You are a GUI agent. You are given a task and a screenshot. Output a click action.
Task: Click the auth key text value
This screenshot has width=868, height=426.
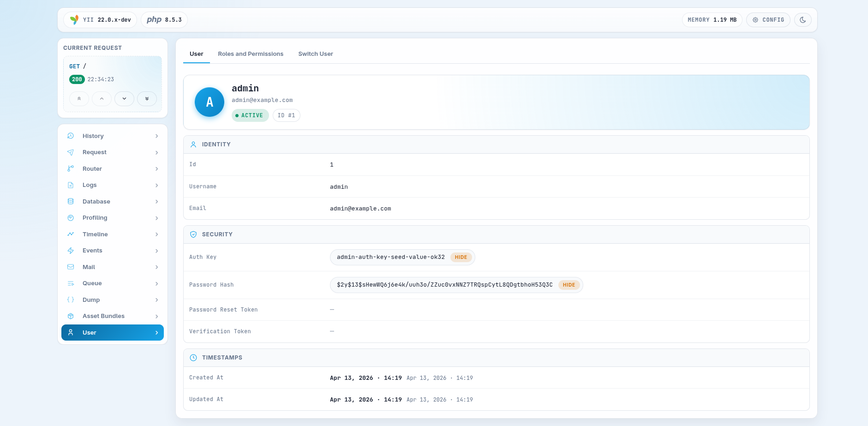pyautogui.click(x=391, y=257)
